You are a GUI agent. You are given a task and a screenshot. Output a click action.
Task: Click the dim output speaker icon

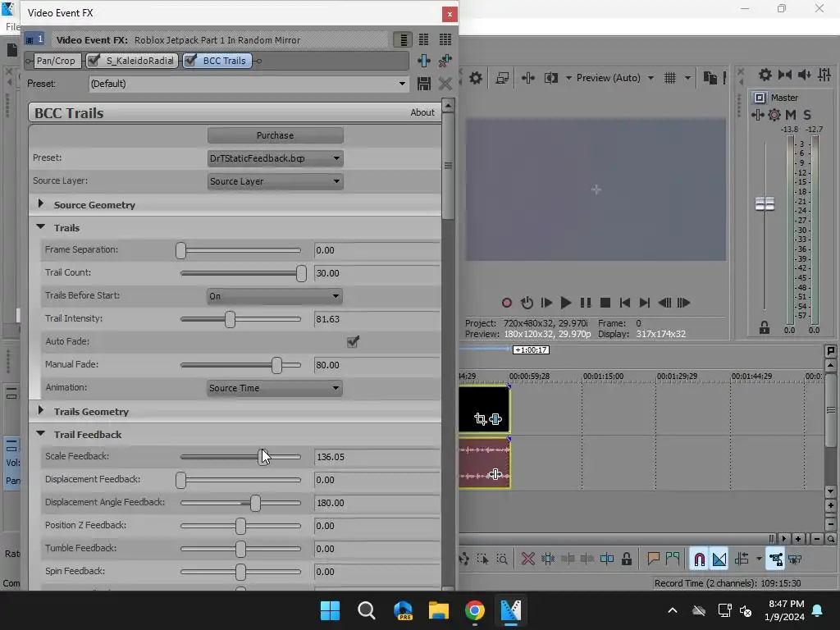(x=804, y=75)
